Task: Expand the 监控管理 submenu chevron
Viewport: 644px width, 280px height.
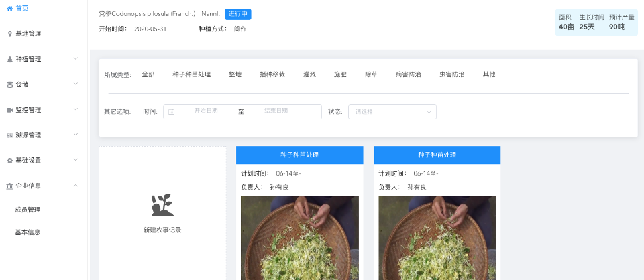Action: (x=76, y=109)
